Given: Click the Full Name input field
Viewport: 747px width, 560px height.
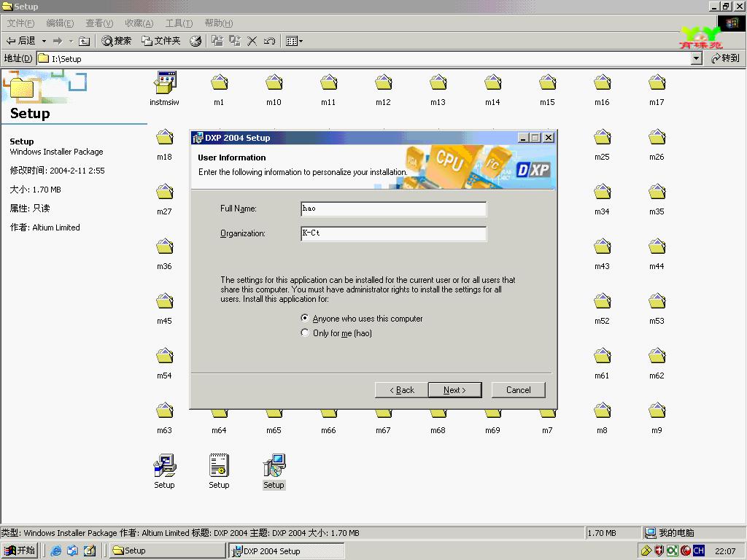Looking at the screenshot, I should (x=393, y=209).
